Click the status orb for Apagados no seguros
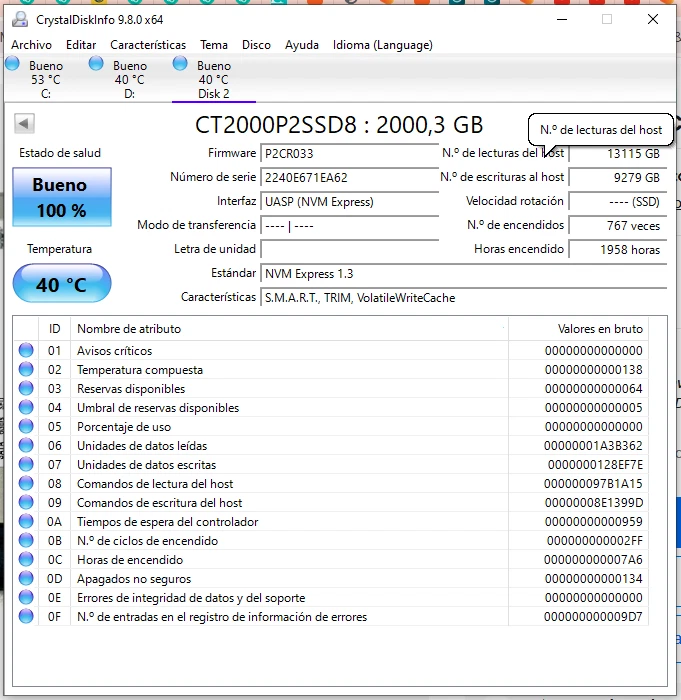Viewport: 681px width, 700px height. point(26,578)
